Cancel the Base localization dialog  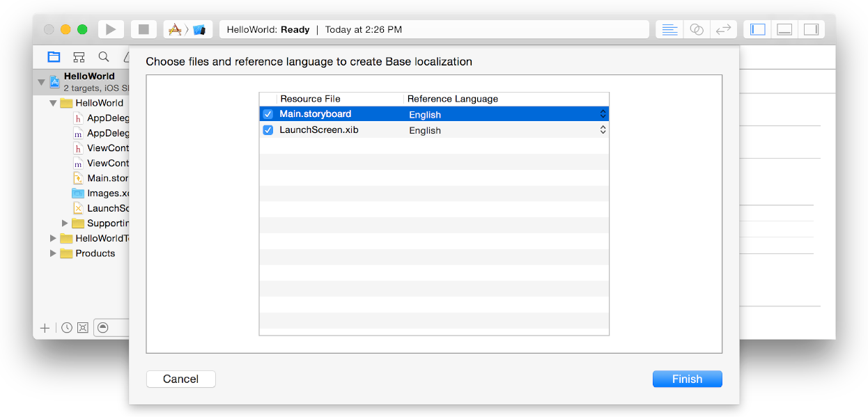tap(180, 379)
